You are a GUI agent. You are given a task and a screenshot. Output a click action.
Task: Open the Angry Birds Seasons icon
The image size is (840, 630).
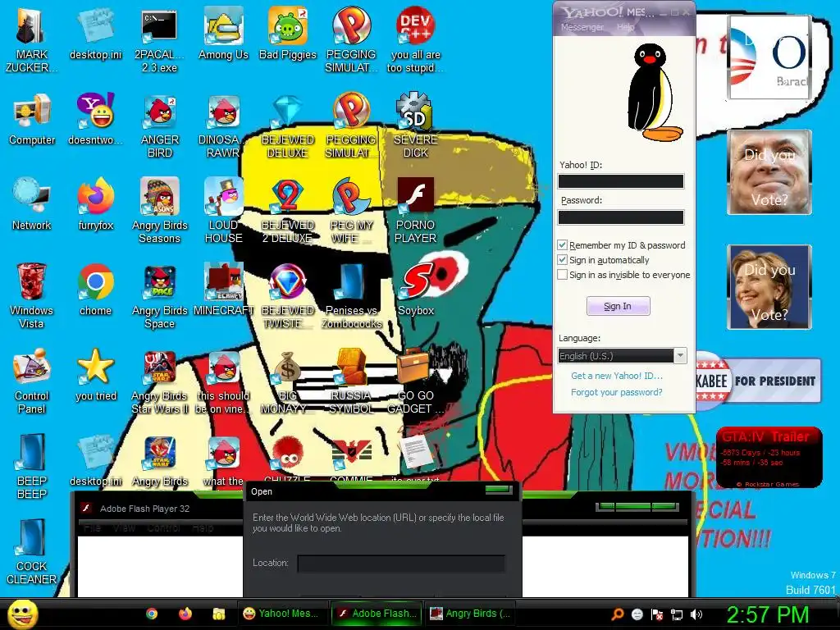[x=159, y=212]
